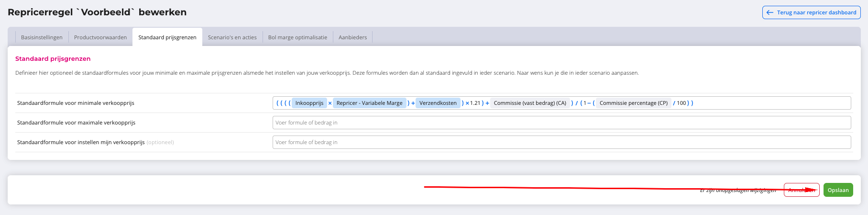Save changes with the Opslaan button
This screenshot has width=868, height=215.
[838, 190]
